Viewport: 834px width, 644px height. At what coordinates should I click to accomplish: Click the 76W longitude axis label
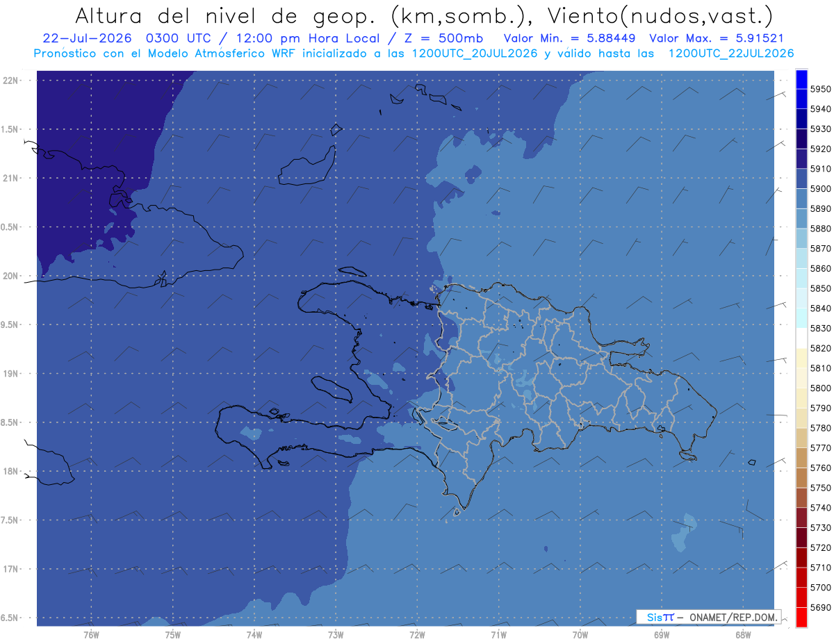(x=91, y=634)
